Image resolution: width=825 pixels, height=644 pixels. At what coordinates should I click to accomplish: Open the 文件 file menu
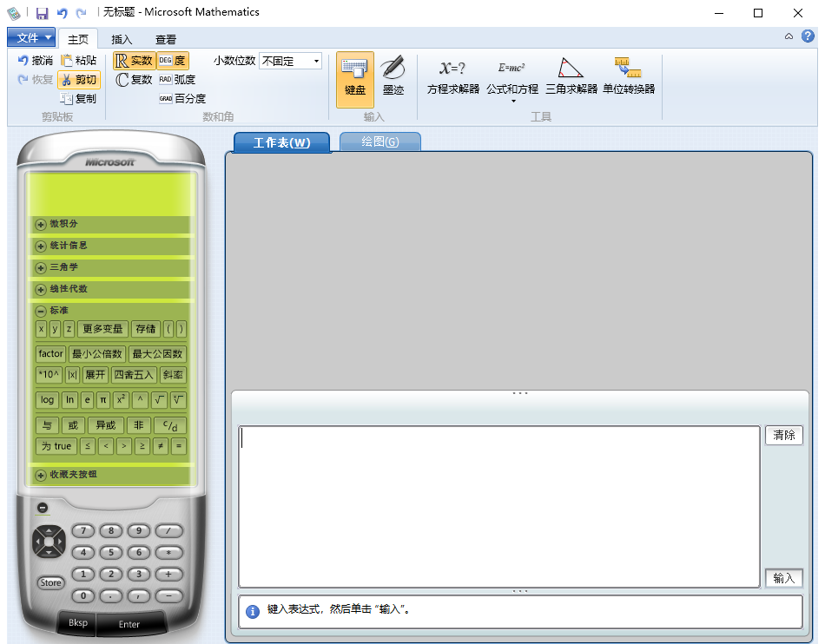(x=31, y=37)
